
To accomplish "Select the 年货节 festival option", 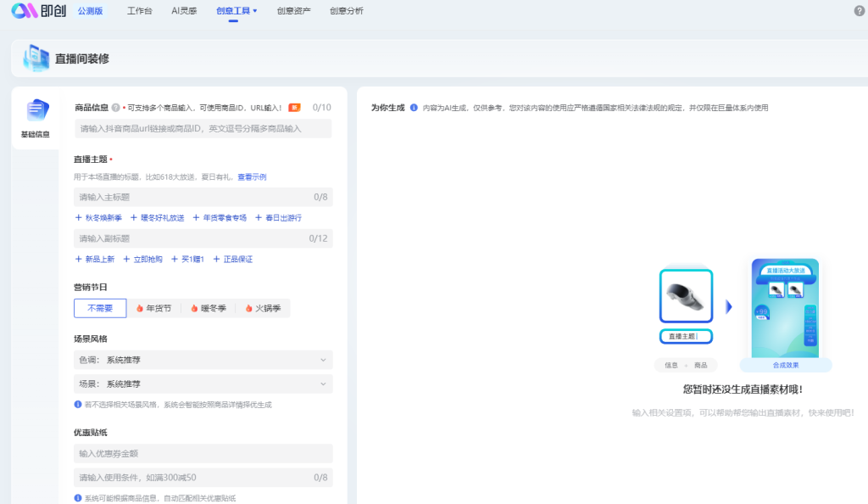I will (x=153, y=308).
